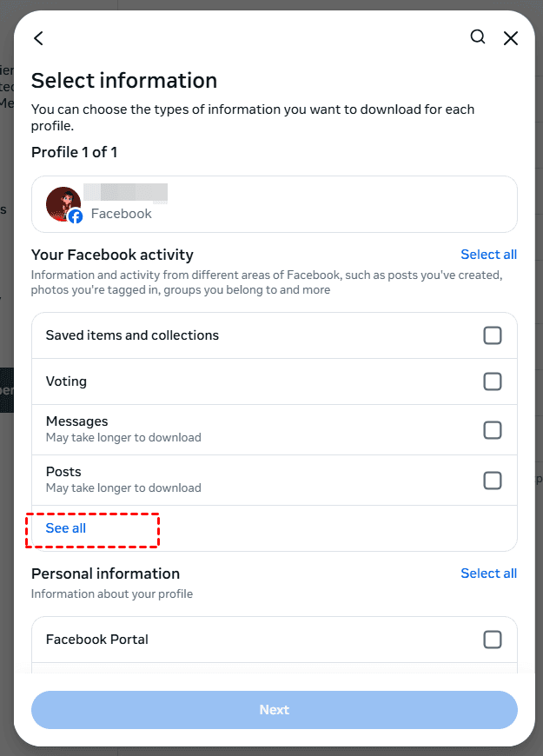Click the Messages row label
Viewport: 543px width, 756px height.
pyautogui.click(x=76, y=421)
